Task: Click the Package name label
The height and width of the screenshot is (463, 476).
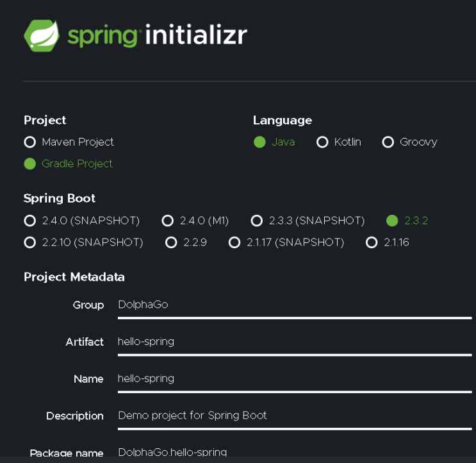Action: point(67,453)
